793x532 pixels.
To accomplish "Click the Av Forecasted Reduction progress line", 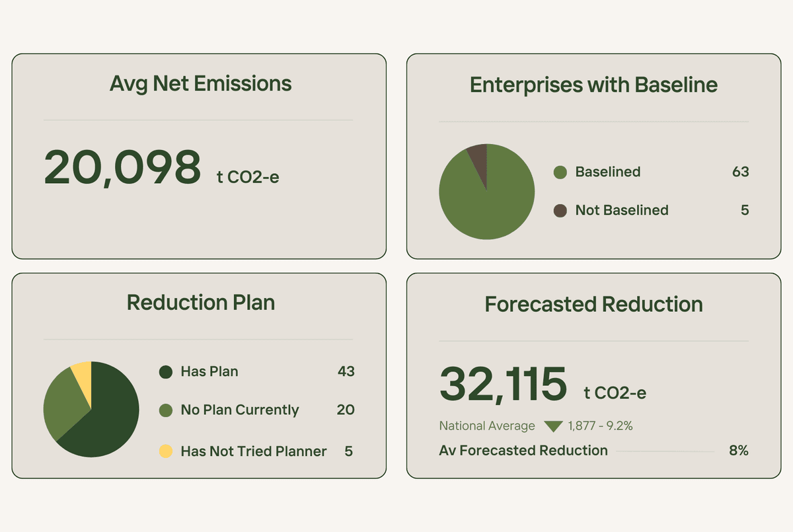I will (x=665, y=451).
